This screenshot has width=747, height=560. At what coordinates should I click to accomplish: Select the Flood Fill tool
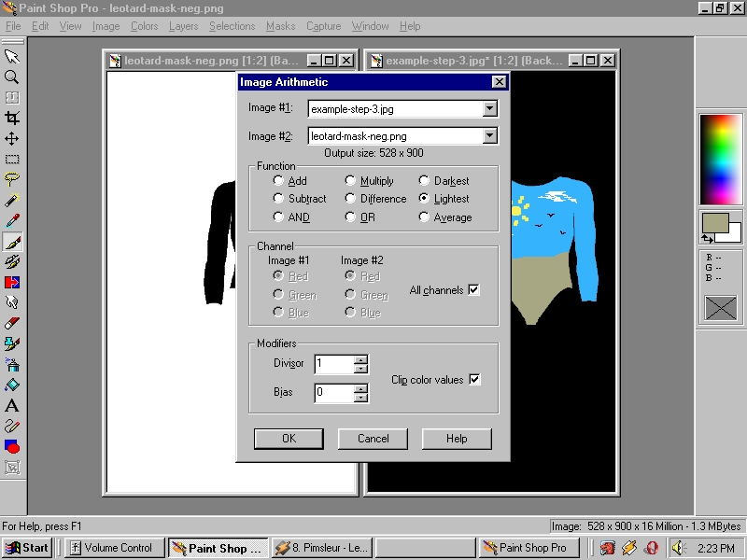(x=12, y=385)
